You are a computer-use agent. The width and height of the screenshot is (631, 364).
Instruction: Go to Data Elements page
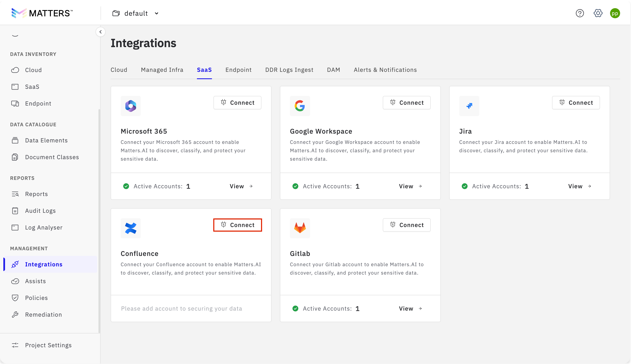point(46,140)
